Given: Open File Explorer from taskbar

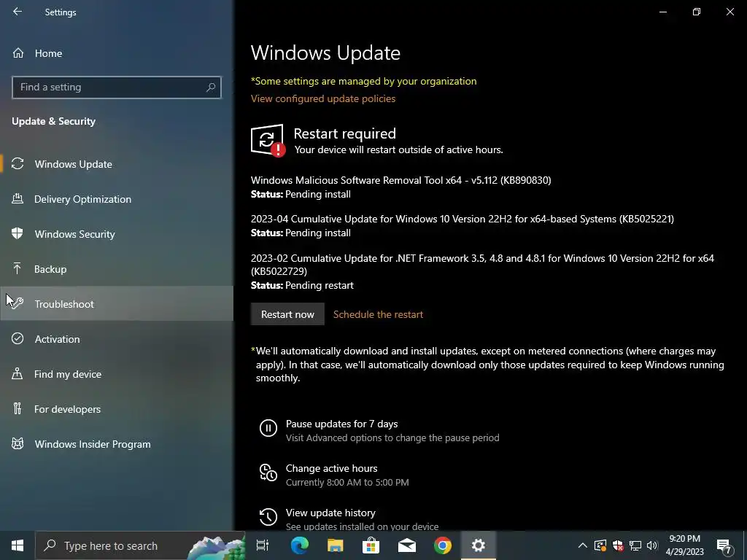Looking at the screenshot, I should tap(336, 545).
